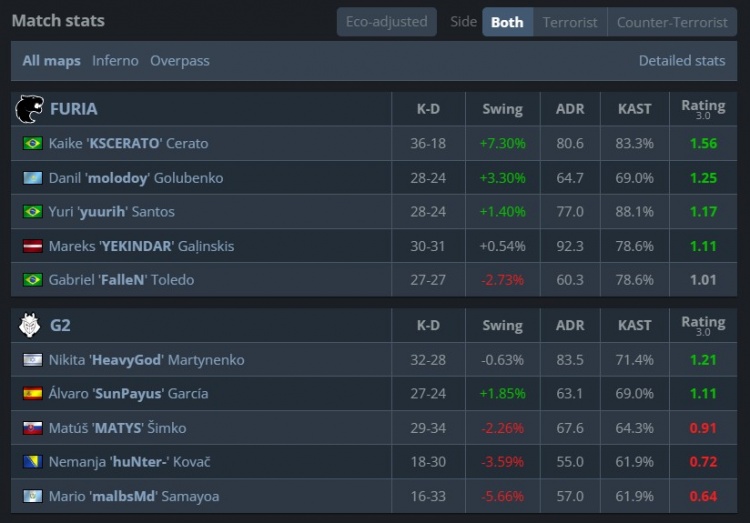This screenshot has height=523, width=750.
Task: Switch to the Overpass map tab
Action: click(x=180, y=61)
